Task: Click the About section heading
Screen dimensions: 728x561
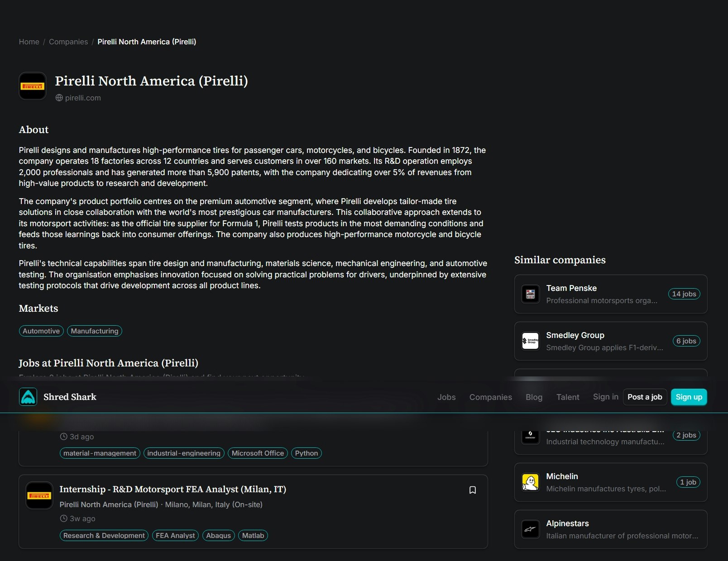Action: (x=34, y=130)
